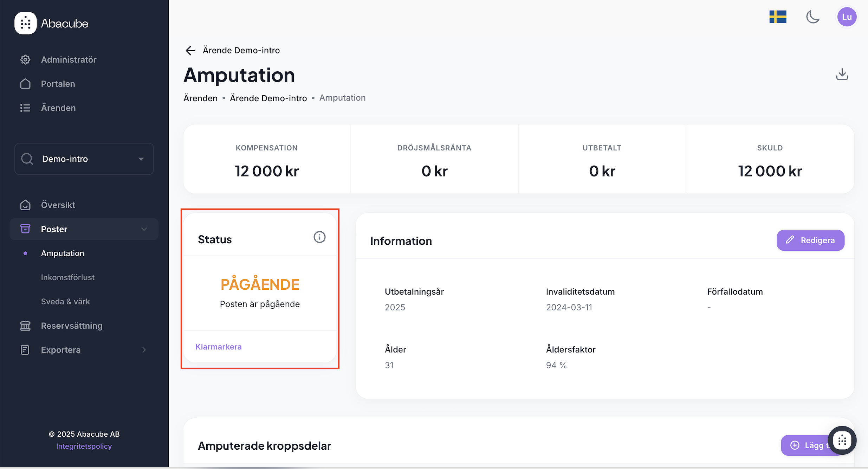Toggle dark mode with moon icon
This screenshot has height=469, width=868.
pyautogui.click(x=812, y=17)
